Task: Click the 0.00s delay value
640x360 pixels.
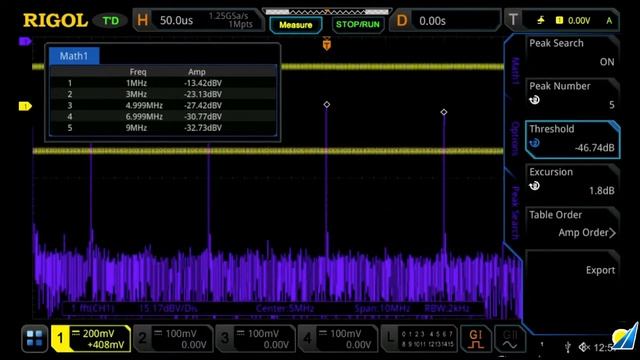Action: point(432,21)
